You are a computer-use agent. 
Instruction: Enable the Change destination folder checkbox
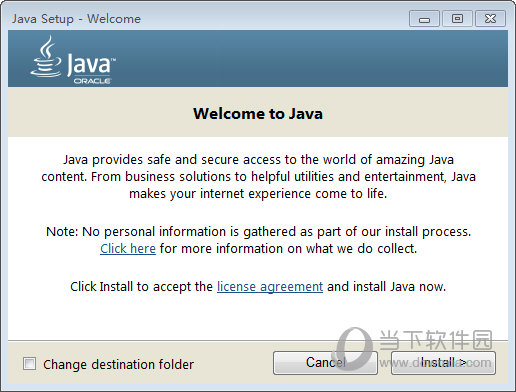coord(29,364)
